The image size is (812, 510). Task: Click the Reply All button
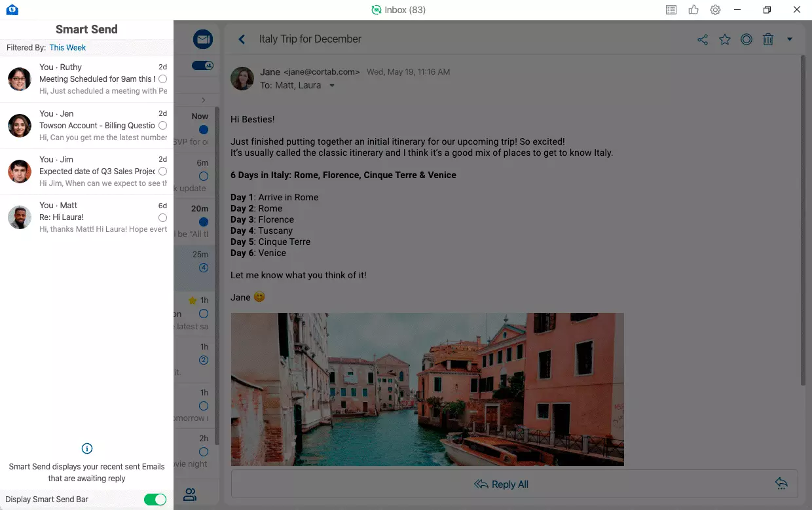pyautogui.click(x=501, y=484)
